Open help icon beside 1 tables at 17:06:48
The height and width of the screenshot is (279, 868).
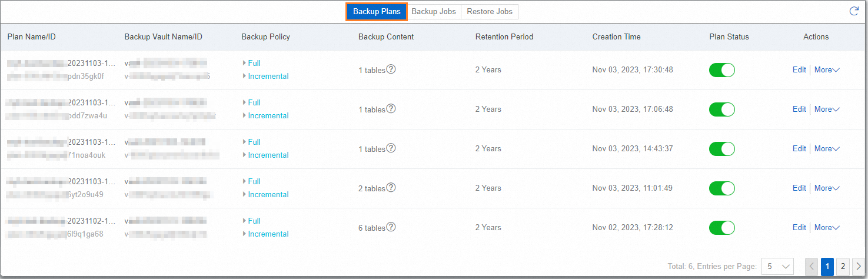(391, 108)
